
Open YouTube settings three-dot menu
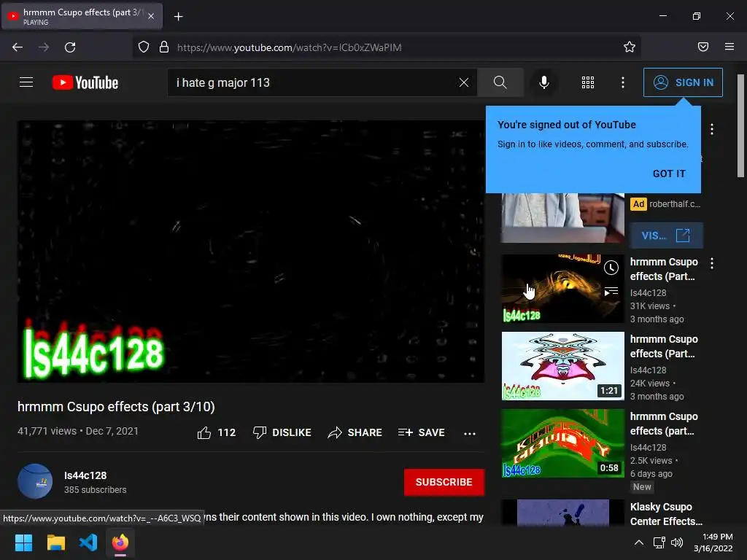point(623,82)
